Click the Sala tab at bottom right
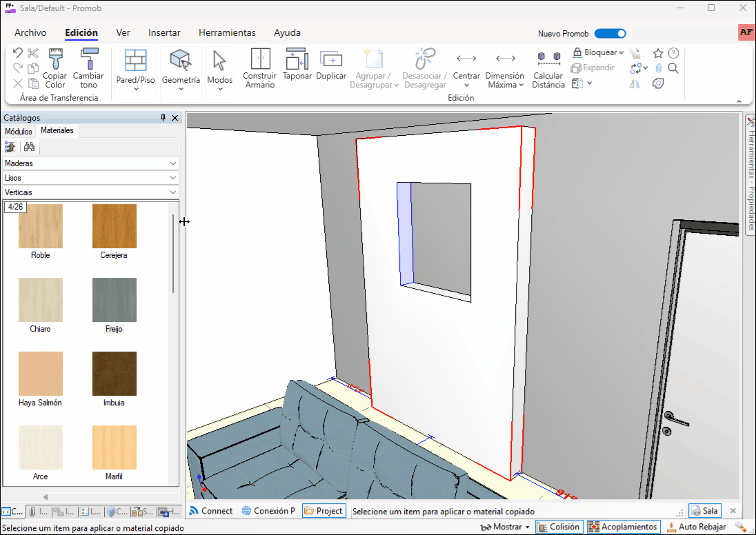The image size is (756, 535). pos(704,511)
